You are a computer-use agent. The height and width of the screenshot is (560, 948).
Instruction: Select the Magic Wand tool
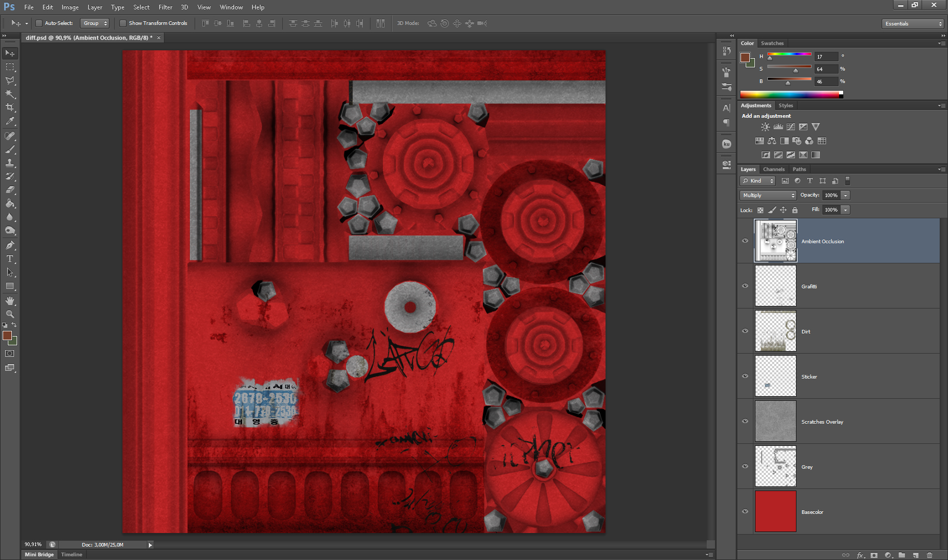coord(10,94)
